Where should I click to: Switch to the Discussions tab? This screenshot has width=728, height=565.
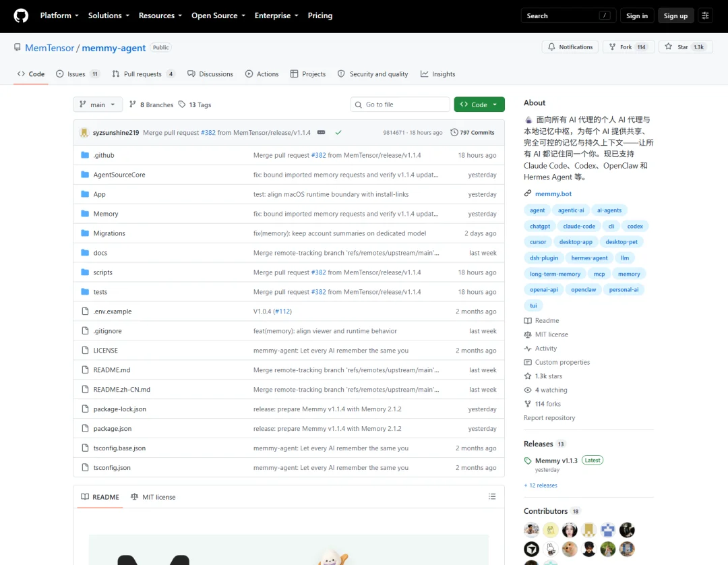pyautogui.click(x=210, y=73)
